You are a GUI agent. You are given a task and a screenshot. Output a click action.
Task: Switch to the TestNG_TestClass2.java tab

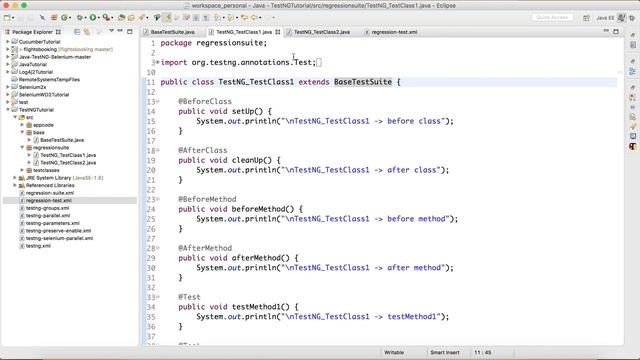click(322, 32)
